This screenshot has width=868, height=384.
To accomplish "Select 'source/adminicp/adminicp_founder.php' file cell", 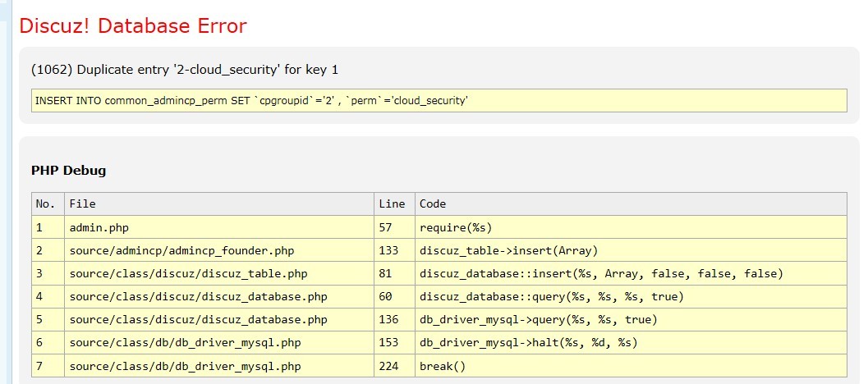I will 219,250.
